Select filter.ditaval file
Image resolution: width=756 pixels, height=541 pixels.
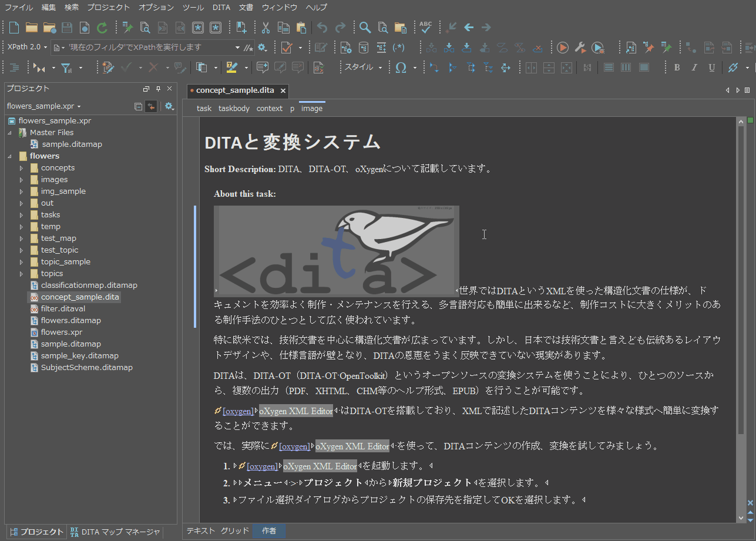coord(63,309)
